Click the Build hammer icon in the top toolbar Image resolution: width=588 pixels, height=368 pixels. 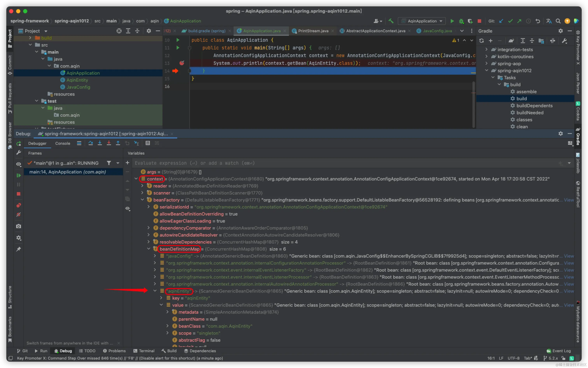[x=391, y=21]
